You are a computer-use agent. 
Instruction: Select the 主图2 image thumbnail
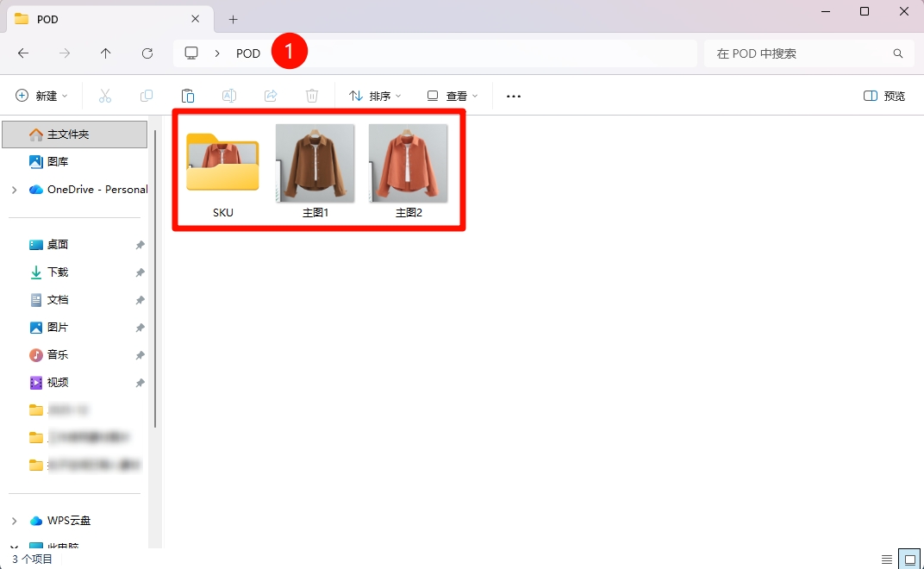[409, 164]
